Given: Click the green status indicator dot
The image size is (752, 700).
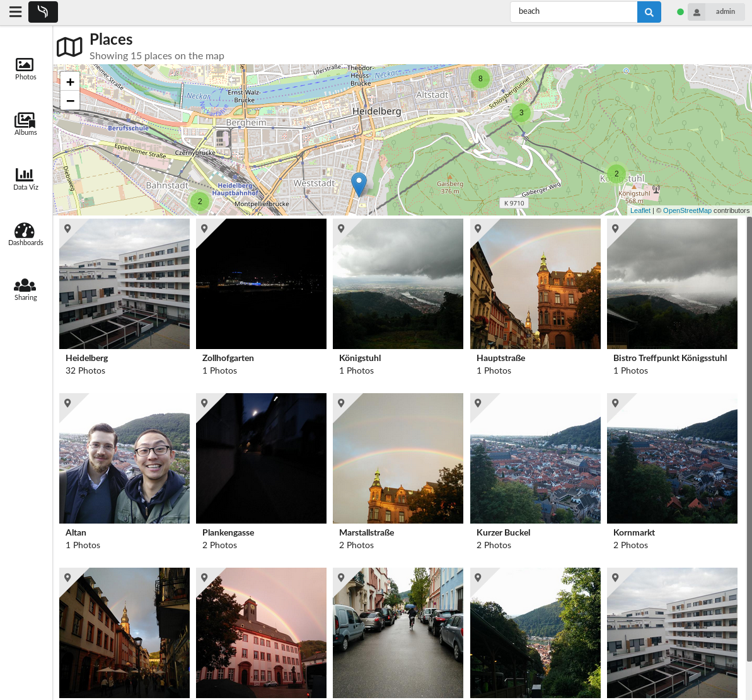Looking at the screenshot, I should coord(680,11).
